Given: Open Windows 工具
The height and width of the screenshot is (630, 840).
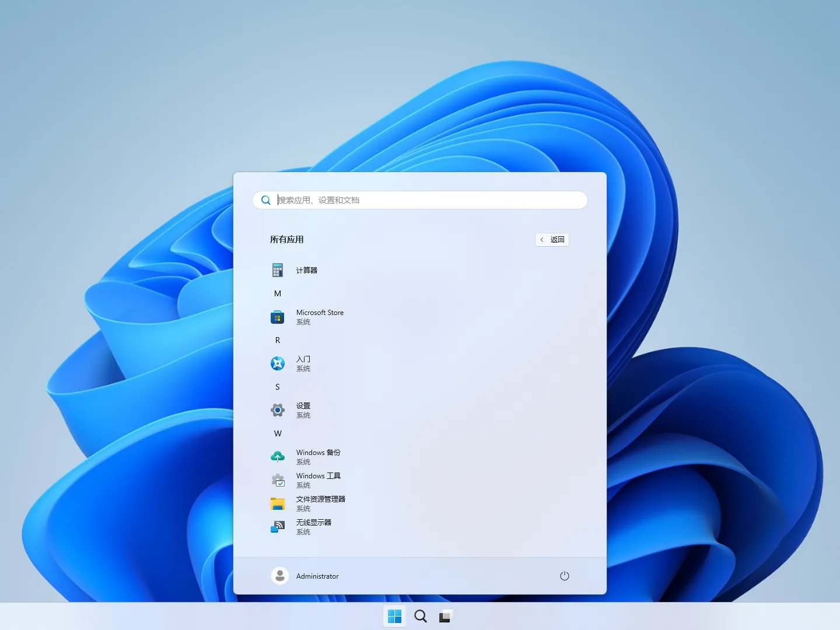Looking at the screenshot, I should 317,480.
